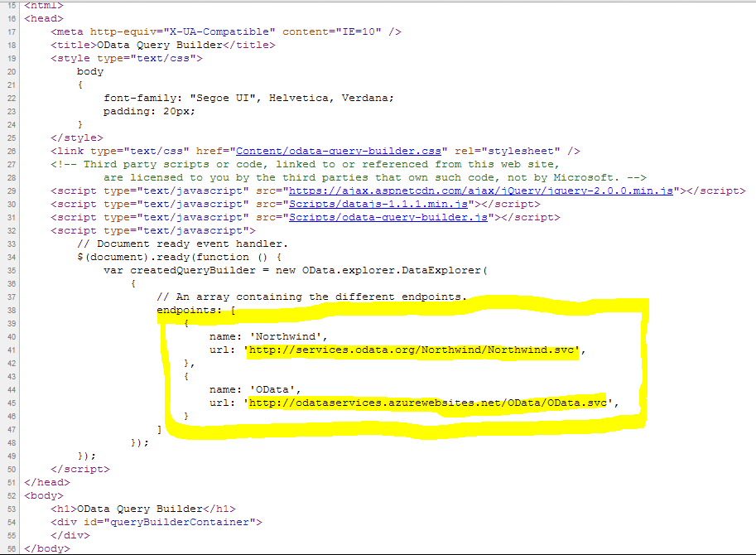
Task: Follow the jquery-2.0.0.min.js aspnetcdn link
Action: tap(481, 191)
